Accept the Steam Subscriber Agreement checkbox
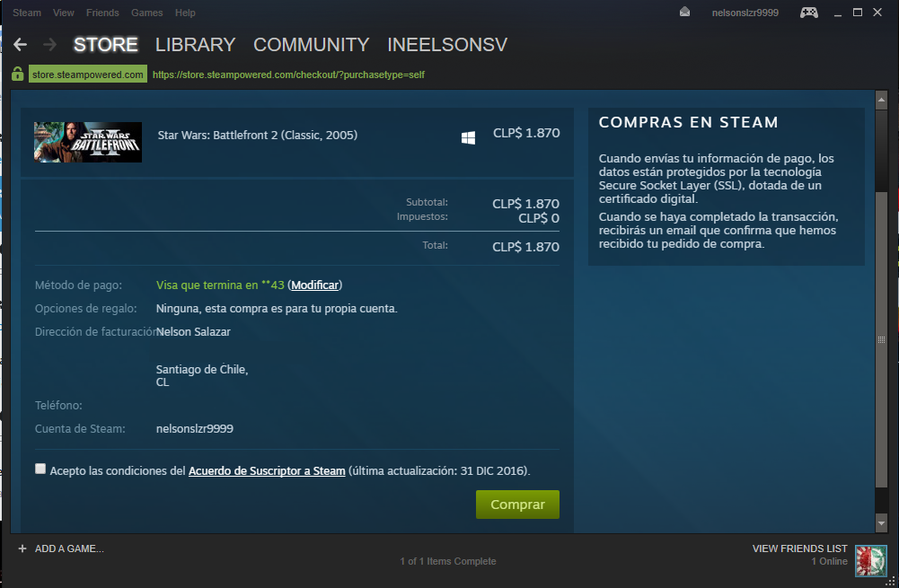This screenshot has height=588, width=899. (40, 469)
